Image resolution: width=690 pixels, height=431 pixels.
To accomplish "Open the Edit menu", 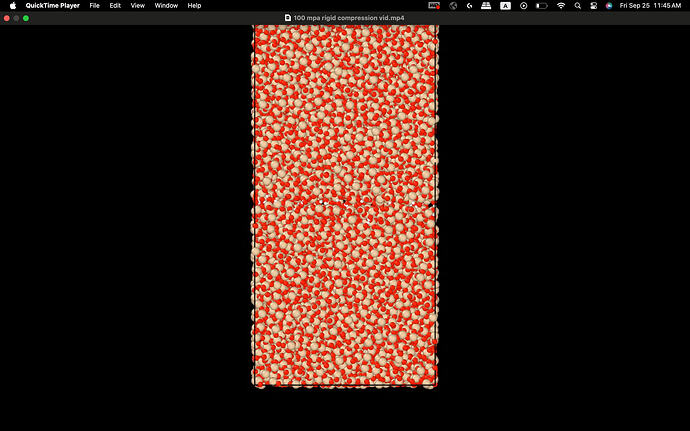I will pyautogui.click(x=115, y=6).
